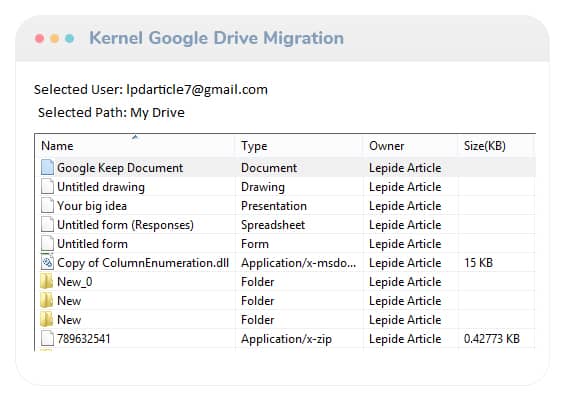Select Untitled form (Responses) file name
The image size is (565, 401).
pos(125,225)
